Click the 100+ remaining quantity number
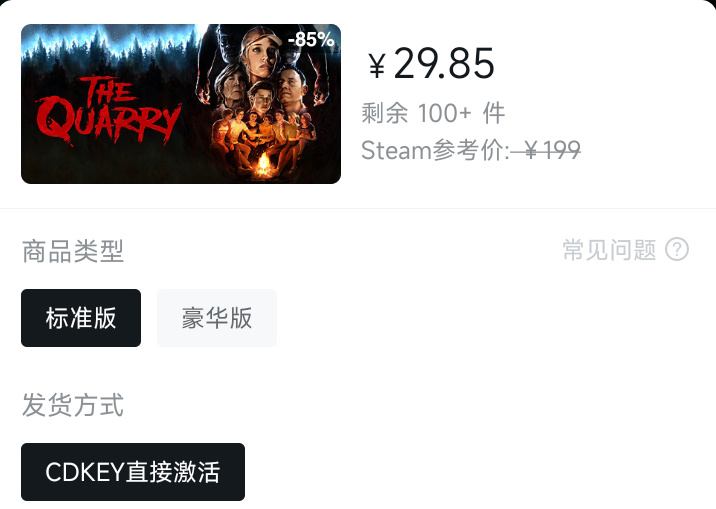 pyautogui.click(x=445, y=113)
